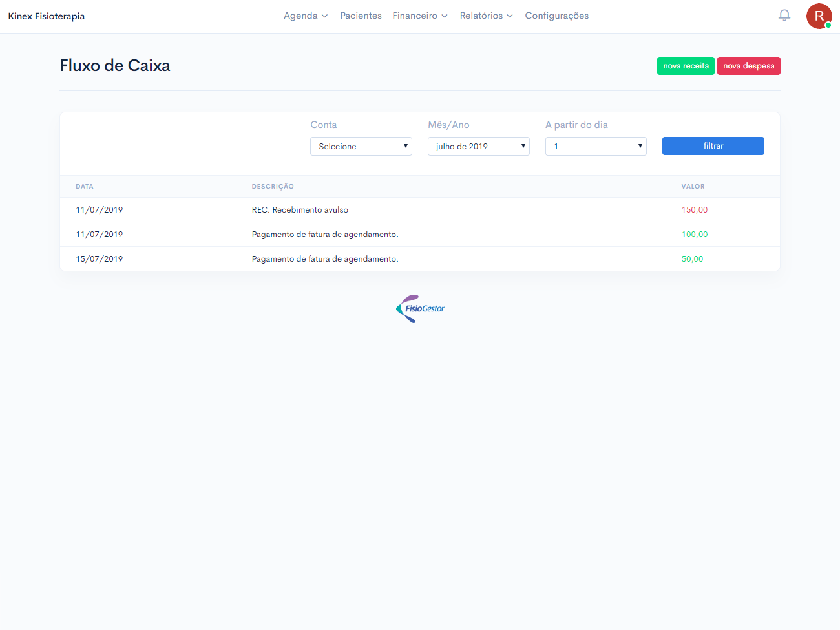Click the FisioGestor logo
The width and height of the screenshot is (840, 630).
420,309
